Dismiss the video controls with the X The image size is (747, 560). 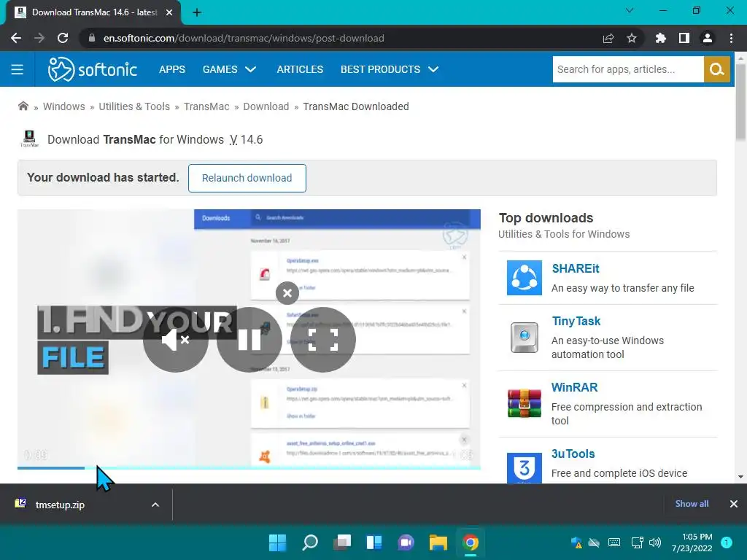pyautogui.click(x=287, y=293)
